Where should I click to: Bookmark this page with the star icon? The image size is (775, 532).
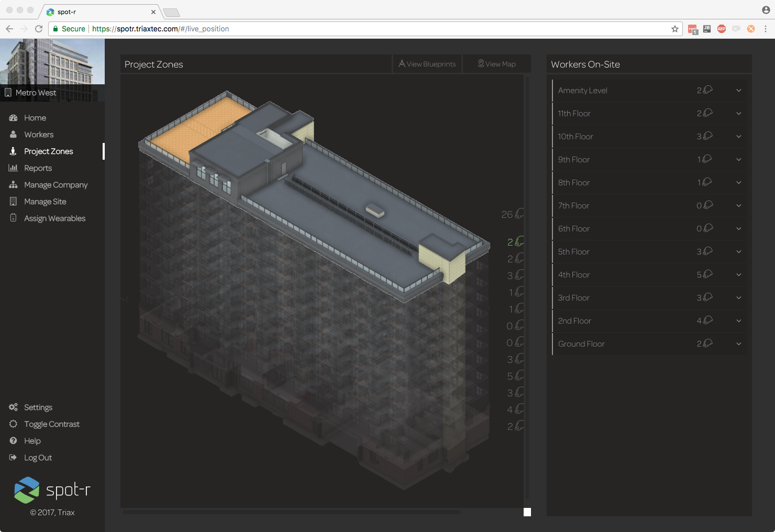coord(675,29)
